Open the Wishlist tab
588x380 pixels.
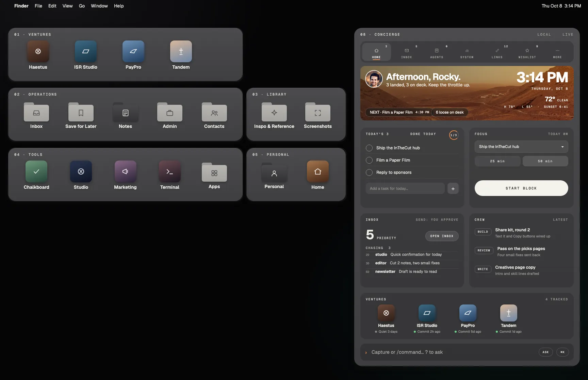pyautogui.click(x=527, y=52)
